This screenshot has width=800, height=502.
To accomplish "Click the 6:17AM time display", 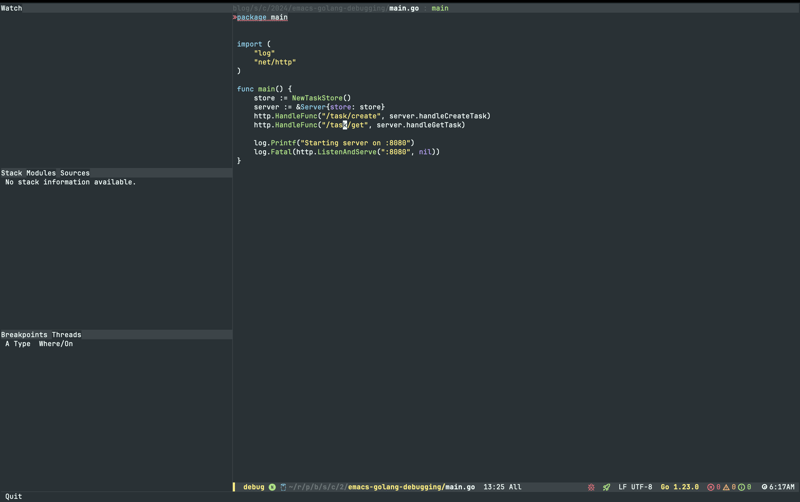I will click(x=782, y=487).
